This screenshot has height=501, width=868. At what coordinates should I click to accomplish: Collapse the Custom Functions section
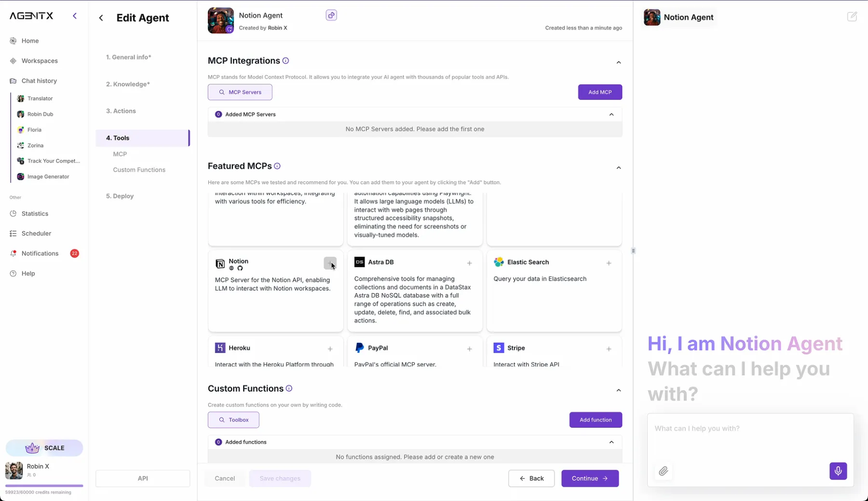[x=619, y=391]
